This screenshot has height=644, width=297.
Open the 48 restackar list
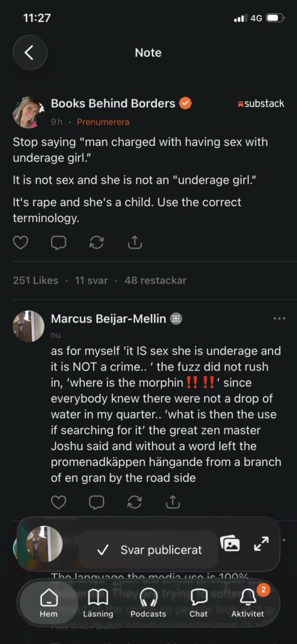coord(156,280)
